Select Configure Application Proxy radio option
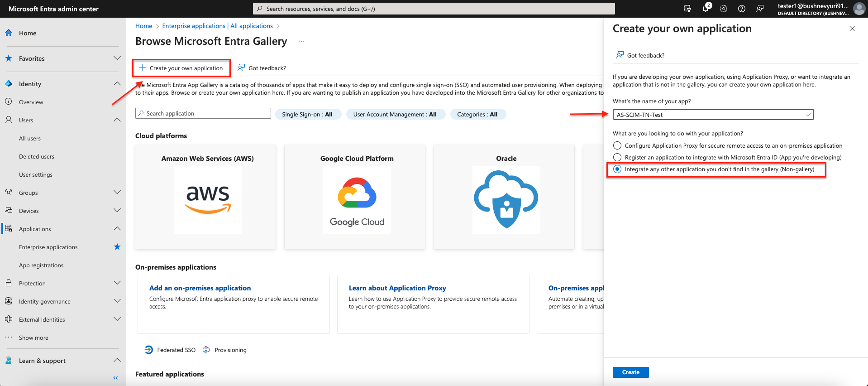Image resolution: width=868 pixels, height=386 pixels. tap(617, 145)
